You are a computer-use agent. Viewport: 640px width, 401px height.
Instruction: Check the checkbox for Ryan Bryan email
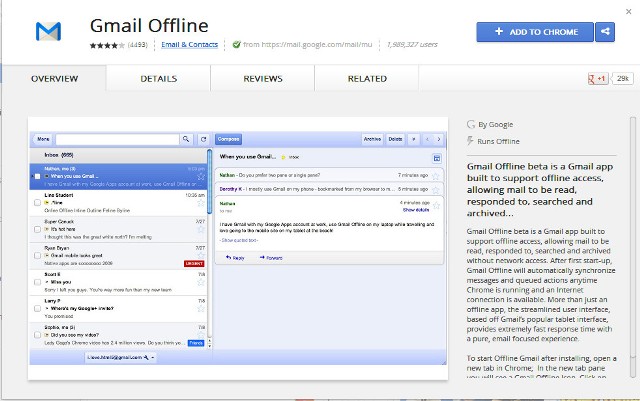(38, 256)
